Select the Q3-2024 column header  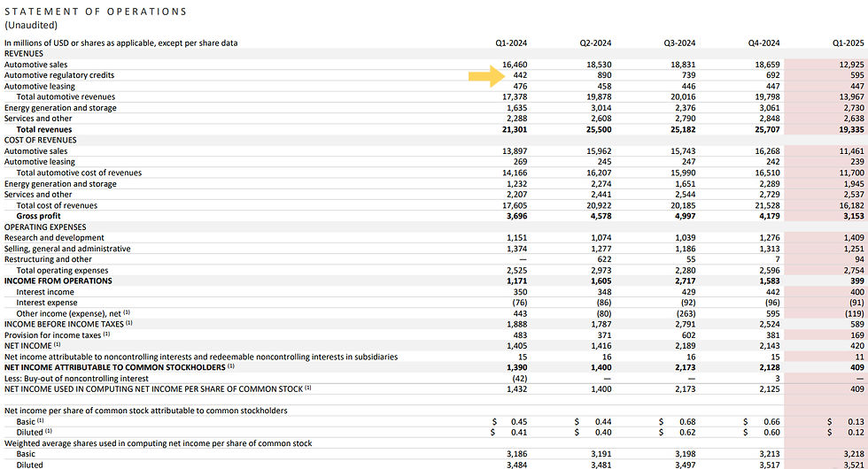pyautogui.click(x=679, y=42)
